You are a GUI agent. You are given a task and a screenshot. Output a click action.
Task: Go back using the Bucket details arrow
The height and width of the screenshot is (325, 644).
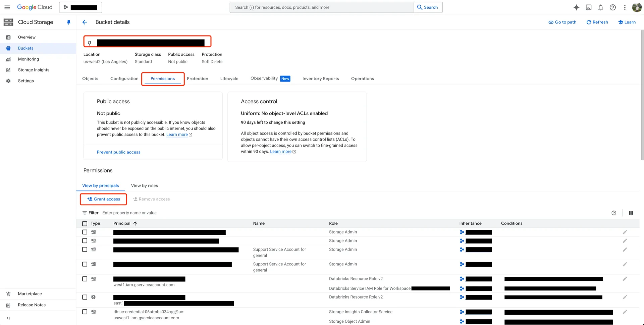tap(85, 22)
